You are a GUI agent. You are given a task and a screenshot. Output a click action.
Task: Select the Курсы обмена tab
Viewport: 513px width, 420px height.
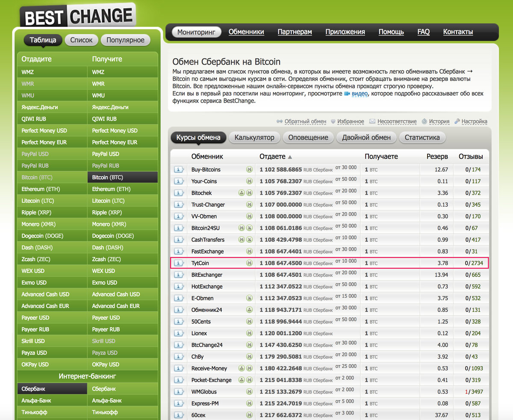198,138
